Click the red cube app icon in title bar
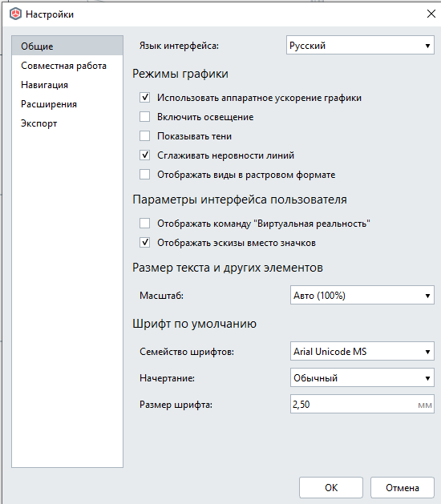This screenshot has height=504, width=441. (x=15, y=14)
